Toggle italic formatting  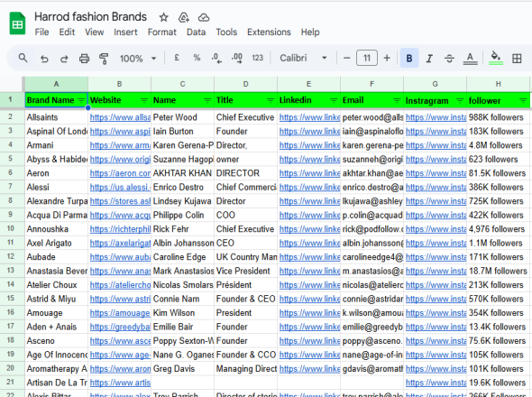click(x=429, y=59)
